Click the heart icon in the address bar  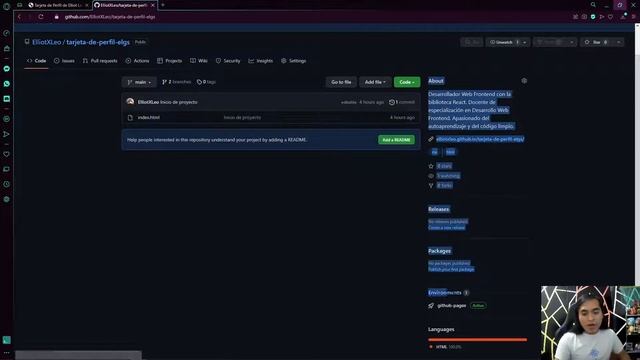pos(611,17)
